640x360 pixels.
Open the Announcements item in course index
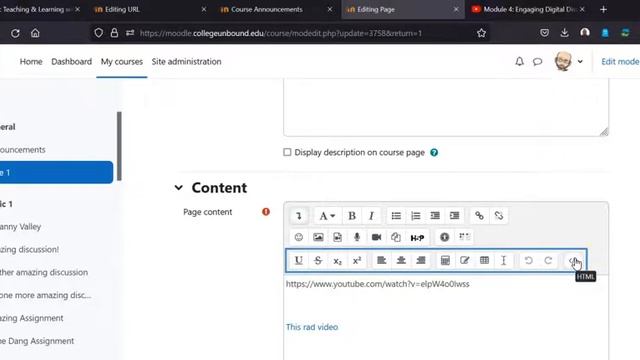pos(23,150)
